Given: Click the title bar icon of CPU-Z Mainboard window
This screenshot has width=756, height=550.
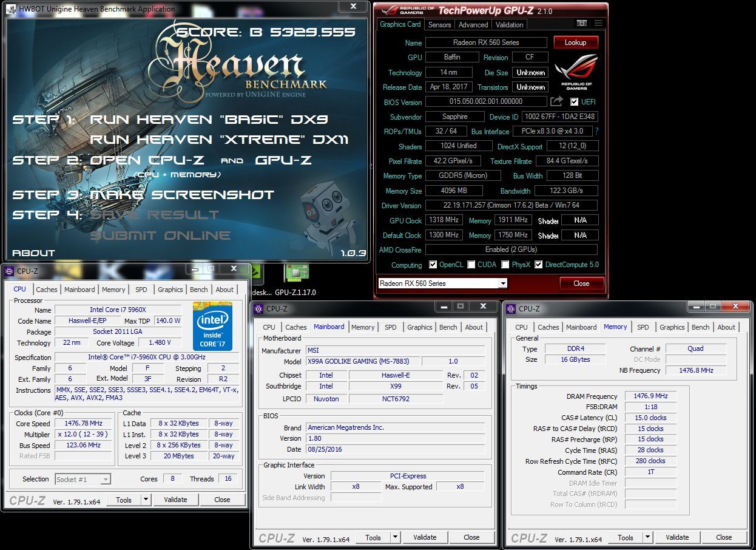Looking at the screenshot, I should pos(259,308).
